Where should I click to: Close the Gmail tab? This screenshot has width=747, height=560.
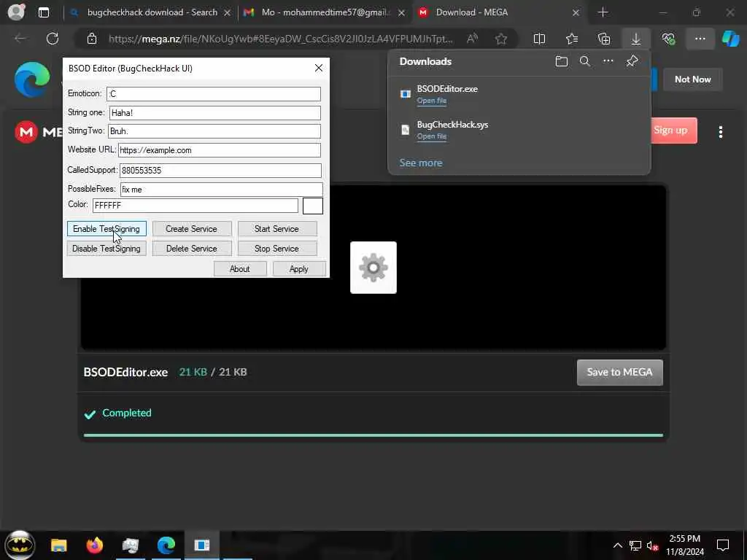402,13
